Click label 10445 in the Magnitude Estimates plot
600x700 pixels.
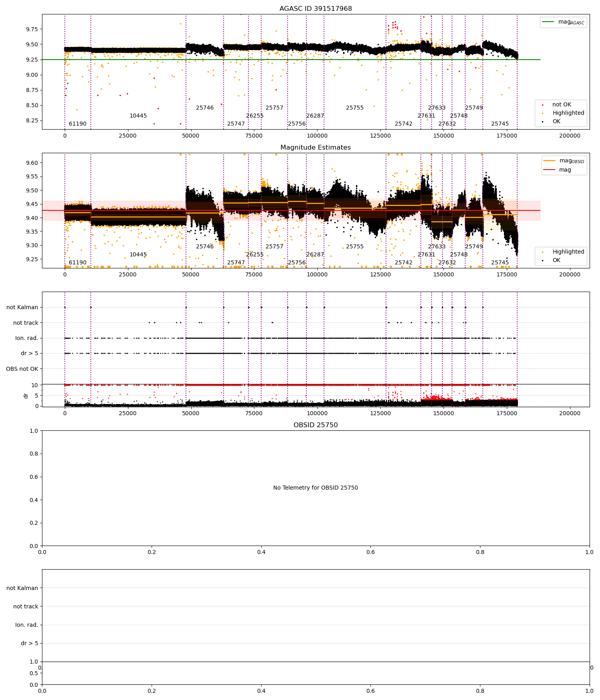(x=138, y=255)
